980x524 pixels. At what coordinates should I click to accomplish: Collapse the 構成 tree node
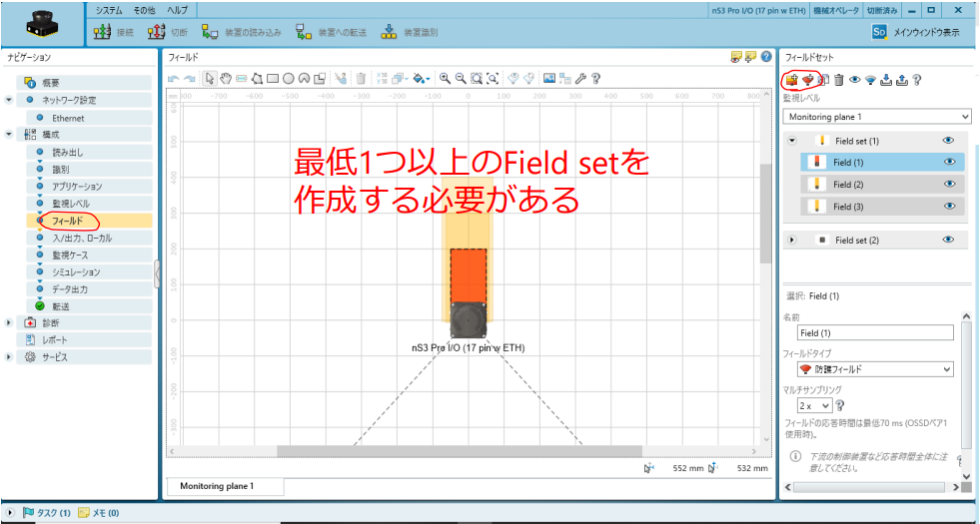click(x=9, y=135)
